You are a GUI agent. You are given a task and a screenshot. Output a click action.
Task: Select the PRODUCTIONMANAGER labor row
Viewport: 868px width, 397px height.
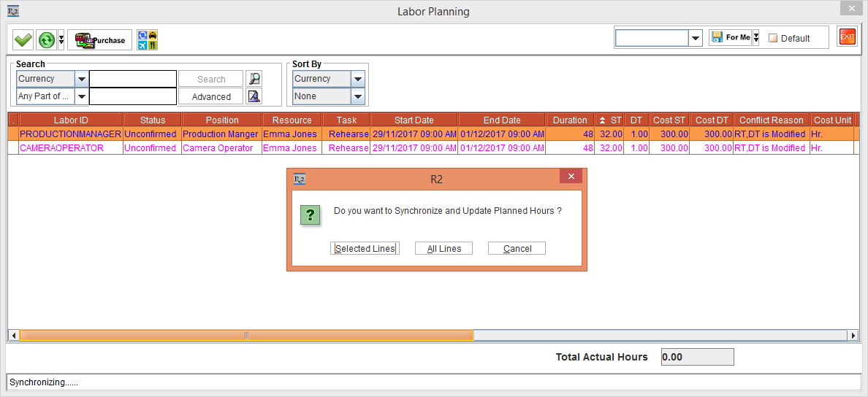433,134
